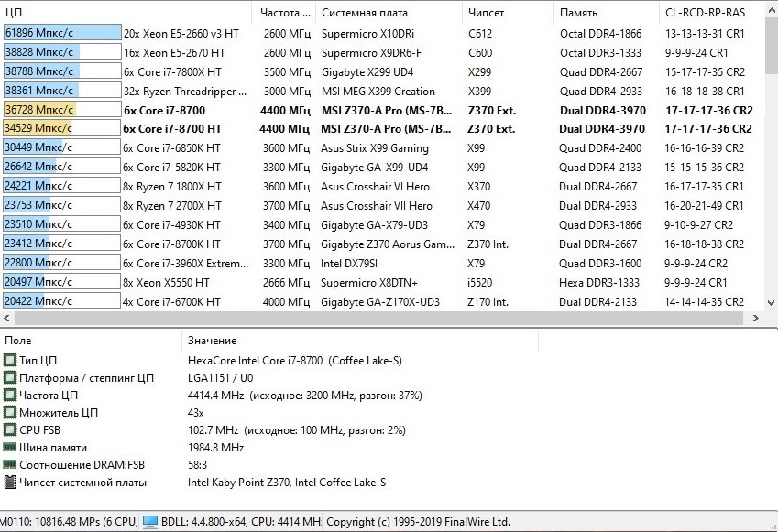Select row 32x Ryzen Threadripper
Screen dimensions: 778x532
(x=382, y=92)
